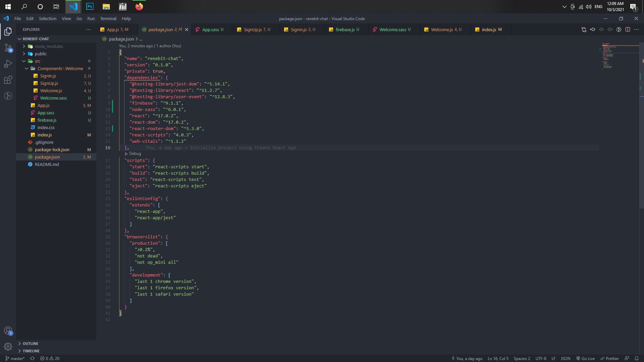Switch to the SignUp.js tab

pyautogui.click(x=257, y=29)
